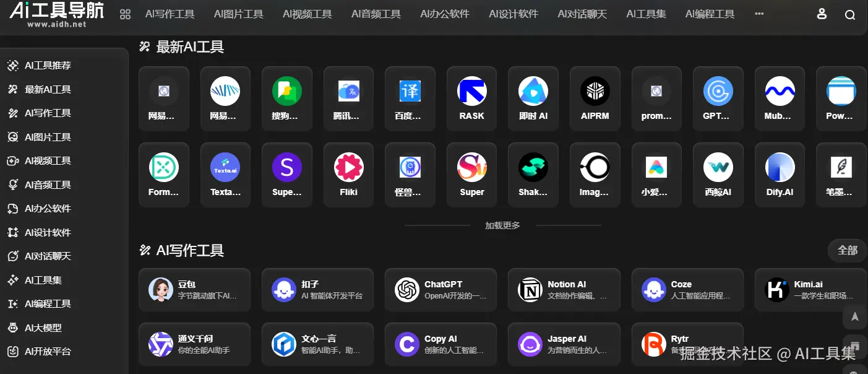This screenshot has width=868, height=374.
Task: Open the Texta.ai tool card
Action: (225, 175)
